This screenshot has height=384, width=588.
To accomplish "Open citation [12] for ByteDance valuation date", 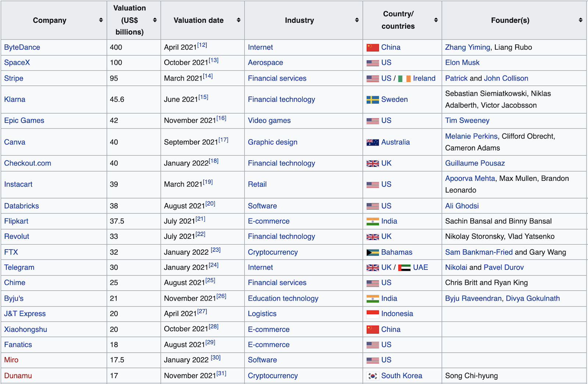I will click(202, 45).
